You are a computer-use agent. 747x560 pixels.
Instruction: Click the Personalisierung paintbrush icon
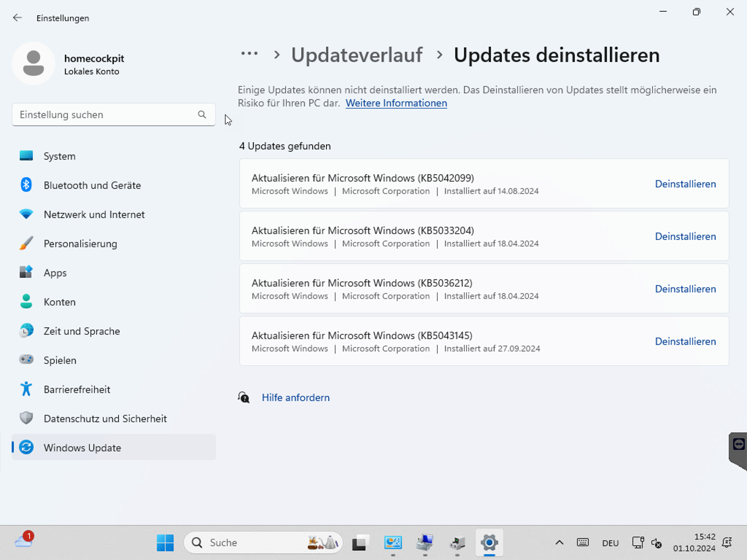point(26,243)
